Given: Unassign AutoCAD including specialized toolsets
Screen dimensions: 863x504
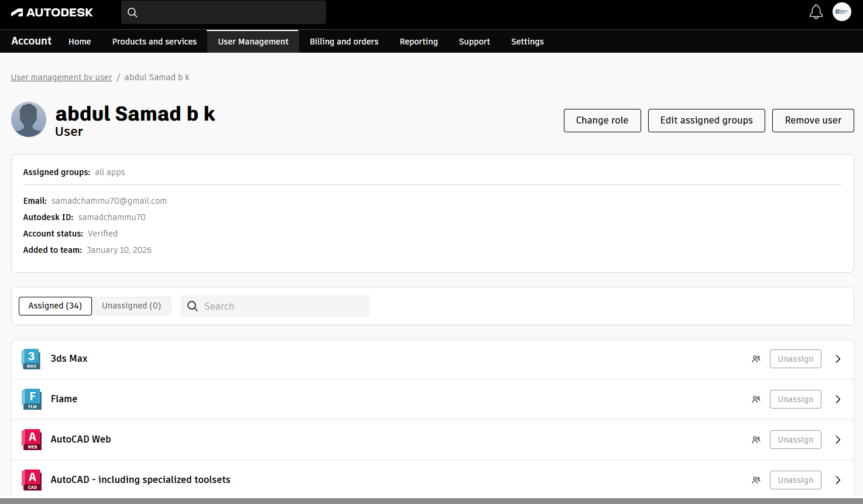Looking at the screenshot, I should point(796,480).
